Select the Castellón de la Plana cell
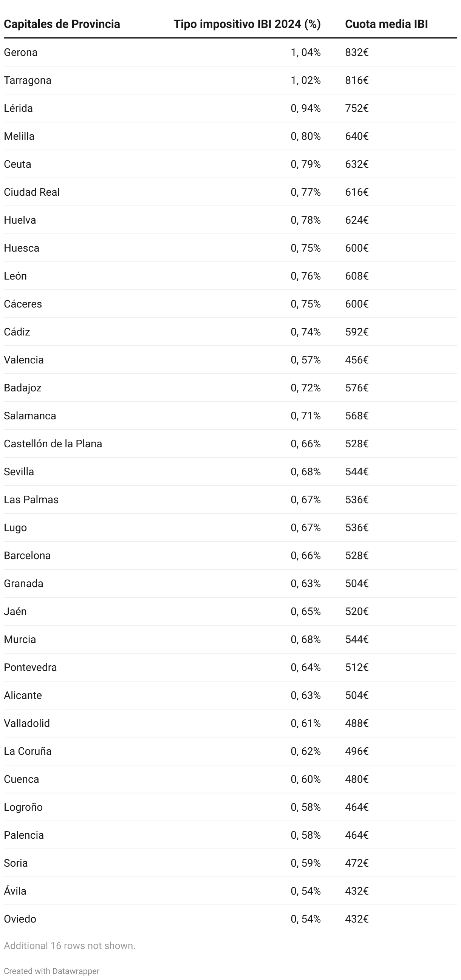The image size is (461, 980). [x=53, y=444]
